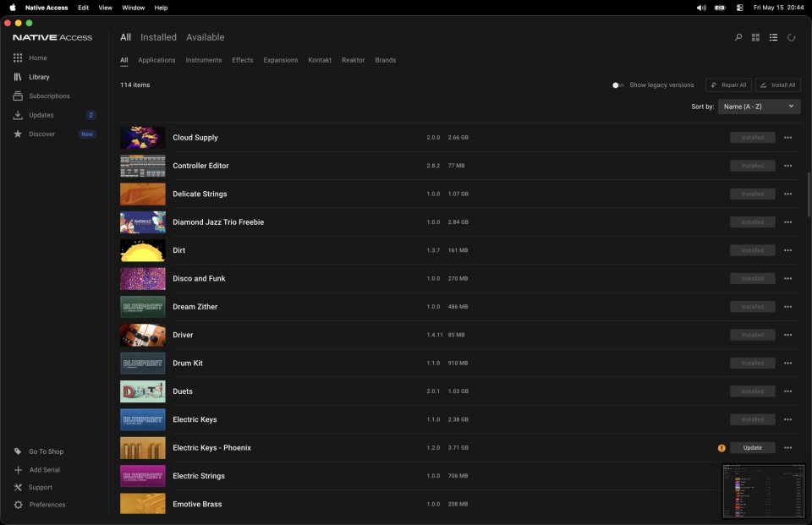Switch to grid view layout
The width and height of the screenshot is (812, 525).
(755, 37)
